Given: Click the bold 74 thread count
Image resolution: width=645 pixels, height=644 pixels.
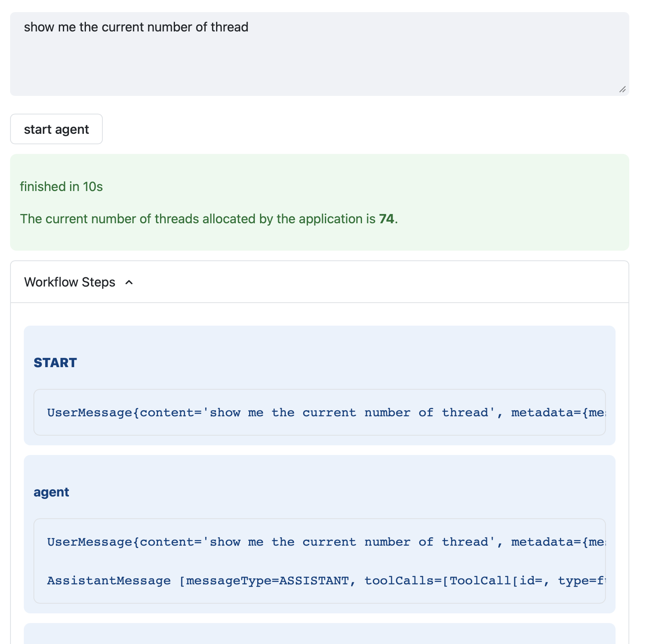Looking at the screenshot, I should point(386,219).
